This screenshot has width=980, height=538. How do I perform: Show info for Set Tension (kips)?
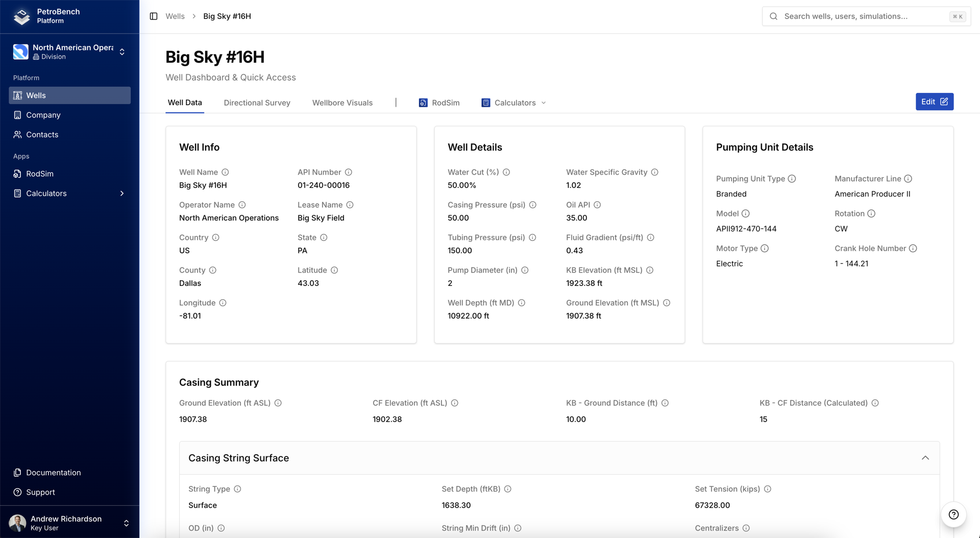coord(767,489)
